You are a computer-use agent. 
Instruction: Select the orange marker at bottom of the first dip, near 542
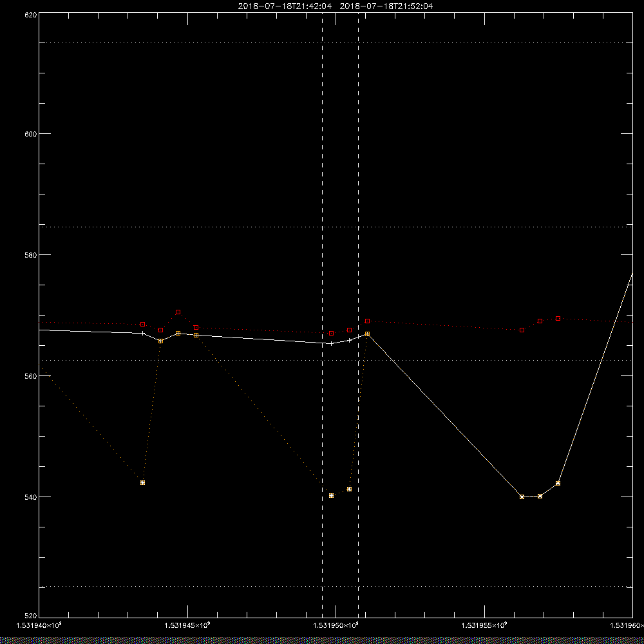(x=142, y=482)
